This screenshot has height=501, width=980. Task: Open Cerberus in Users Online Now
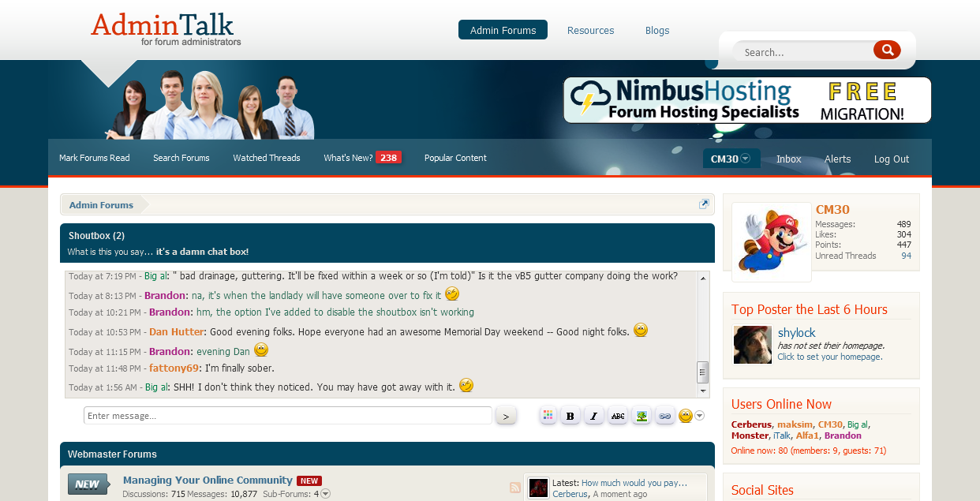tap(751, 424)
